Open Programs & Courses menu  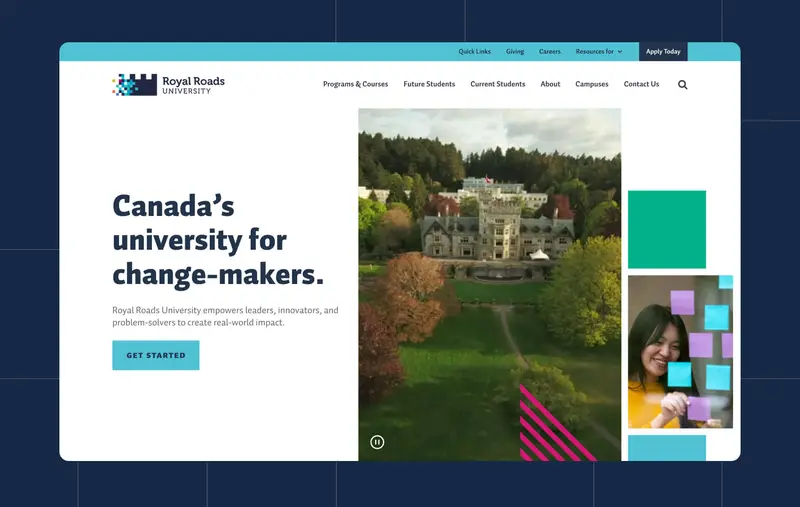tap(355, 84)
